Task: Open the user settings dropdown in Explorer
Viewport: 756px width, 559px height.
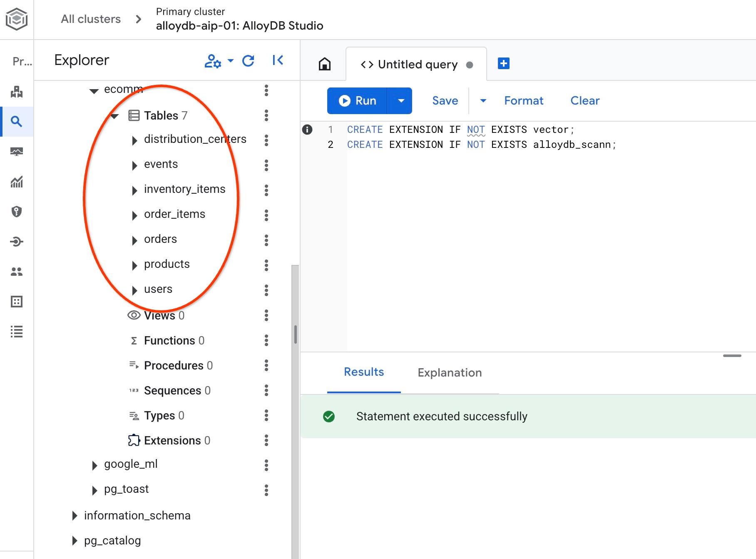Action: [219, 61]
